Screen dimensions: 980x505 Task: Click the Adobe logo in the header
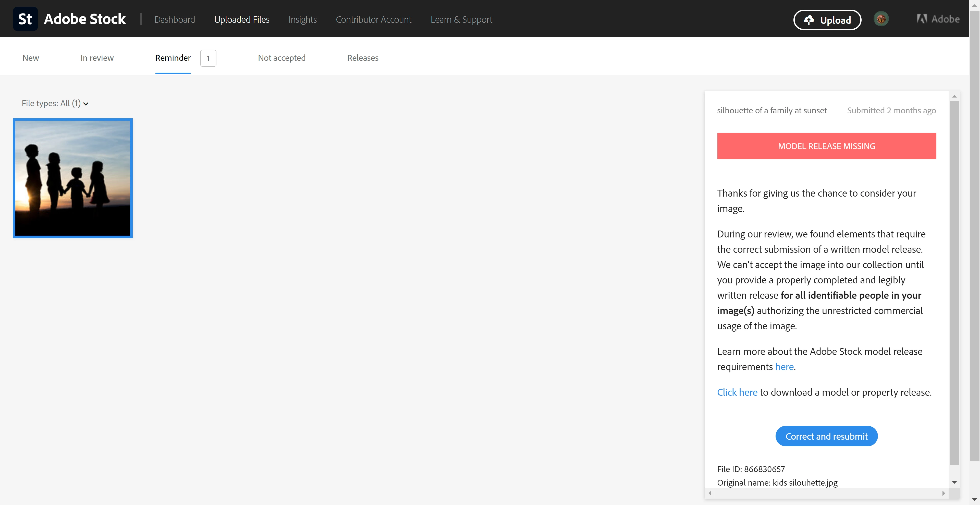pos(938,19)
